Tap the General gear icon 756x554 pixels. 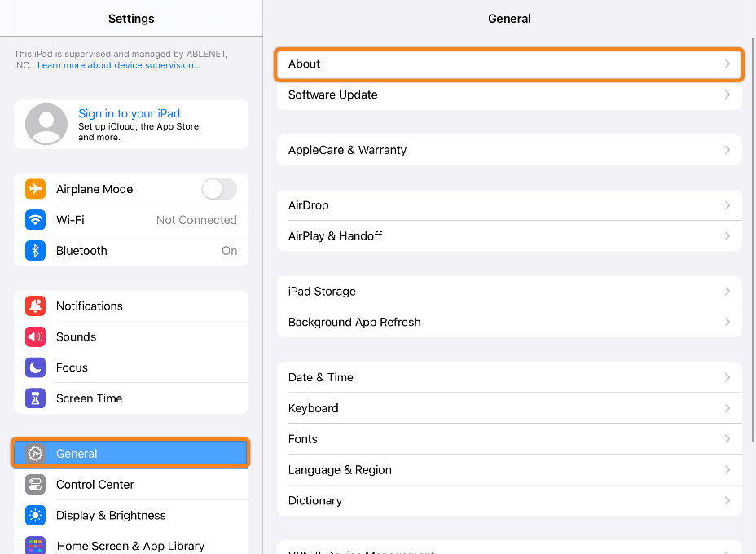[x=35, y=454]
